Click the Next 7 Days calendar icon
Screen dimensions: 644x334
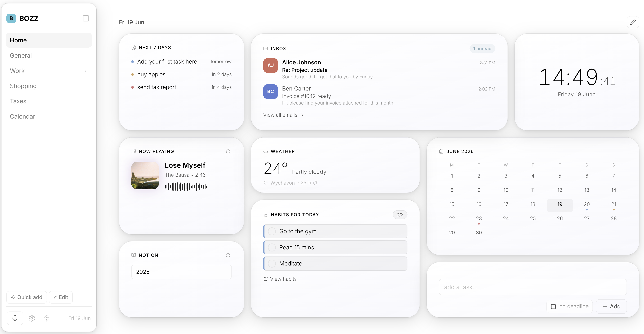pyautogui.click(x=134, y=47)
